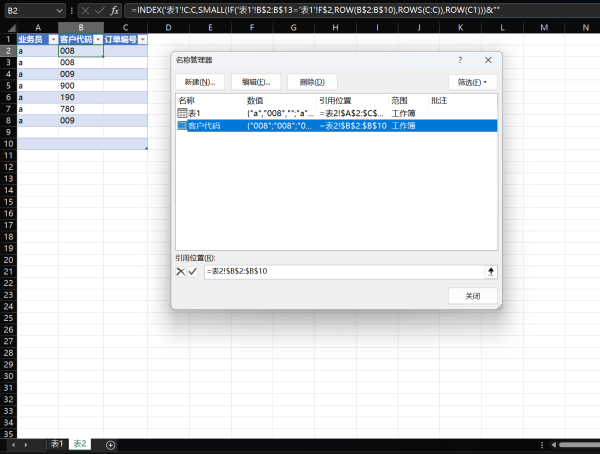This screenshot has height=454, width=600.
Task: Select row 1 header
Action: (x=8, y=39)
